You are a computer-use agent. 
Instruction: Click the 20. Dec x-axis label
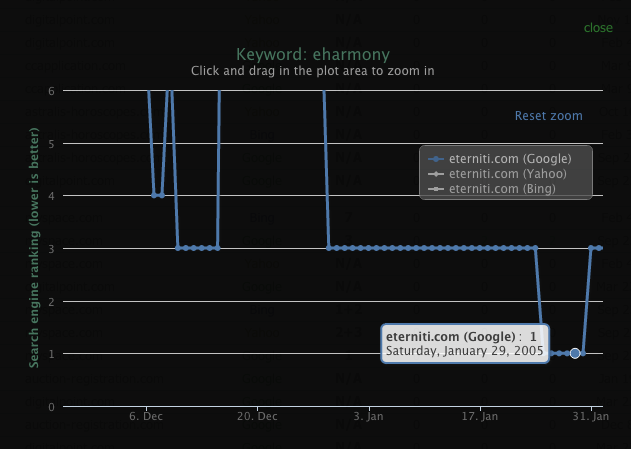click(257, 416)
